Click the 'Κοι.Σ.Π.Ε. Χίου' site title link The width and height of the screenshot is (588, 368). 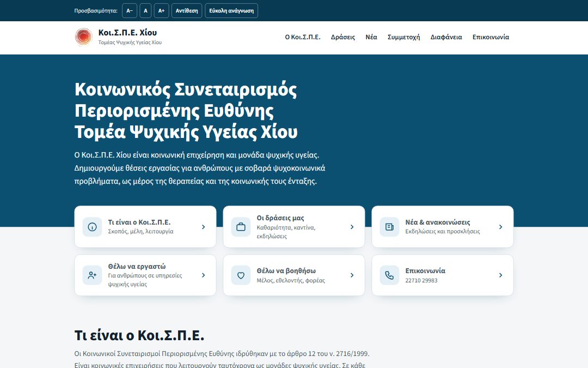click(x=127, y=33)
